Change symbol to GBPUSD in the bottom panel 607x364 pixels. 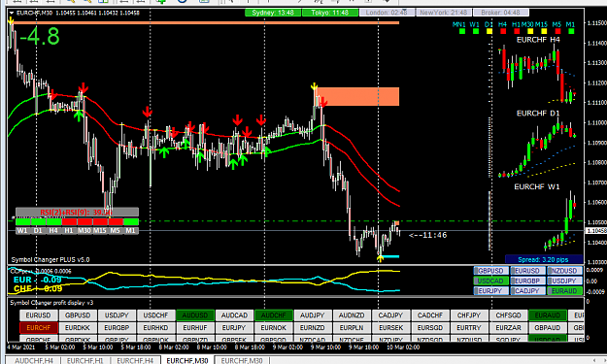[x=78, y=315]
